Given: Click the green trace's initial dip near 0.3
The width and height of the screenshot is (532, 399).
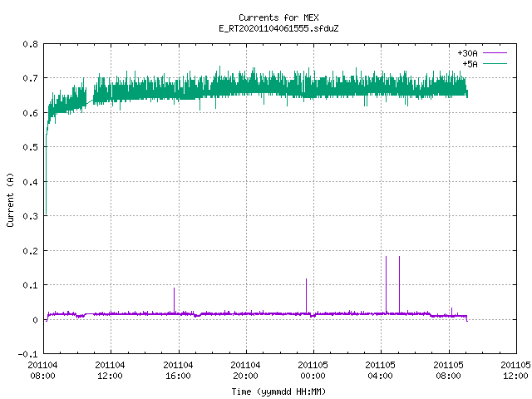Looking at the screenshot, I should (47, 175).
